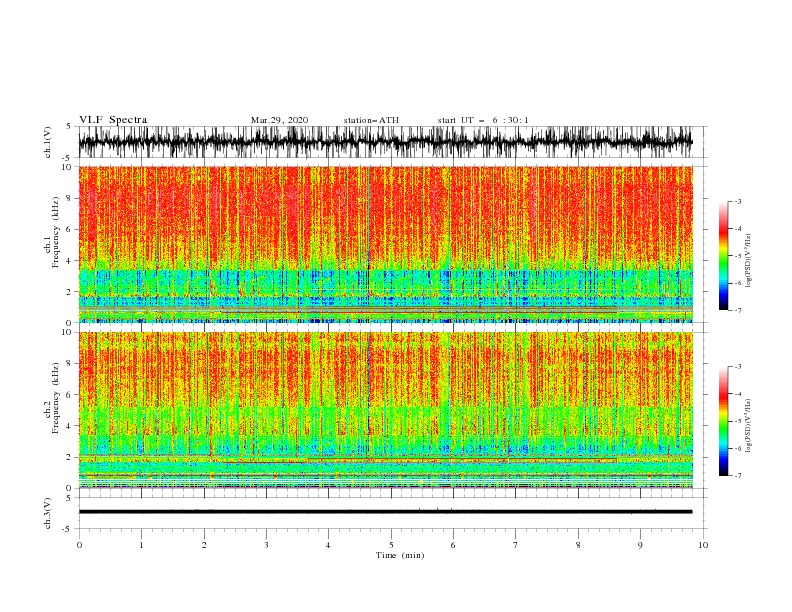
Task: Click the time axis tick label '5'
Action: [x=391, y=545]
